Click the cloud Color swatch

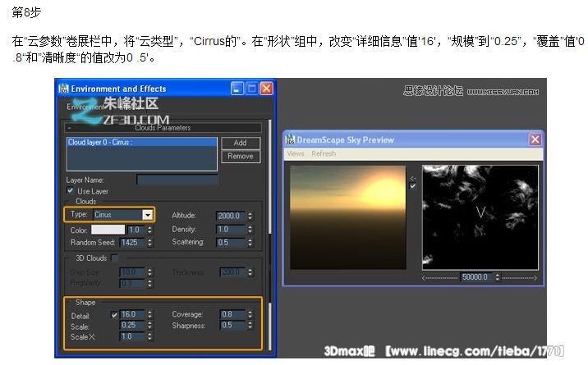(x=108, y=230)
